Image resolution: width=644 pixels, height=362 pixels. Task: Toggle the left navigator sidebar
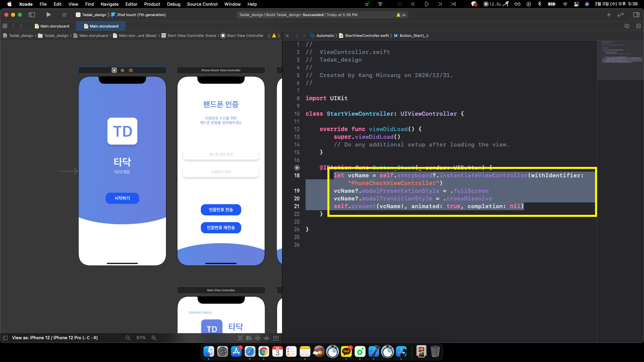[x=32, y=15]
